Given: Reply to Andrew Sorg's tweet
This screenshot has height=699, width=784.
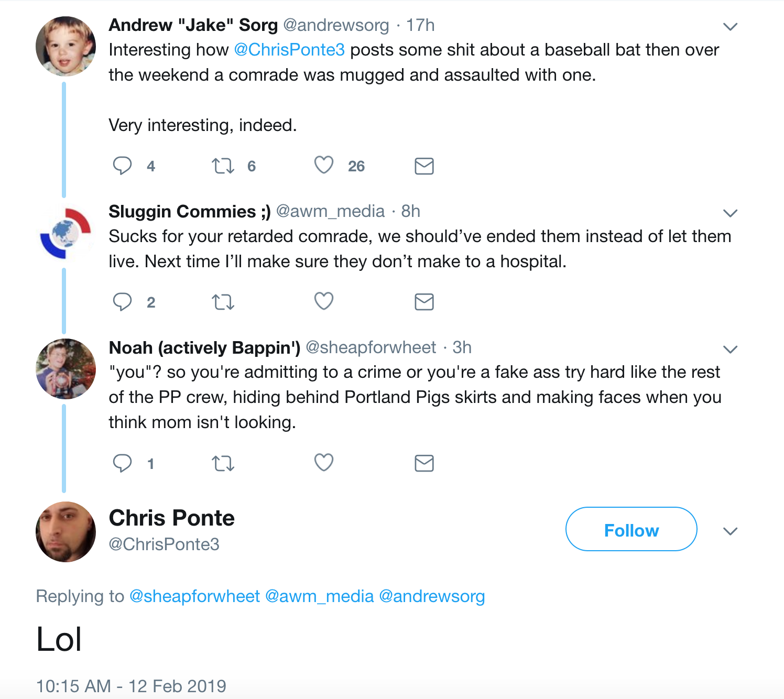Looking at the screenshot, I should [123, 166].
